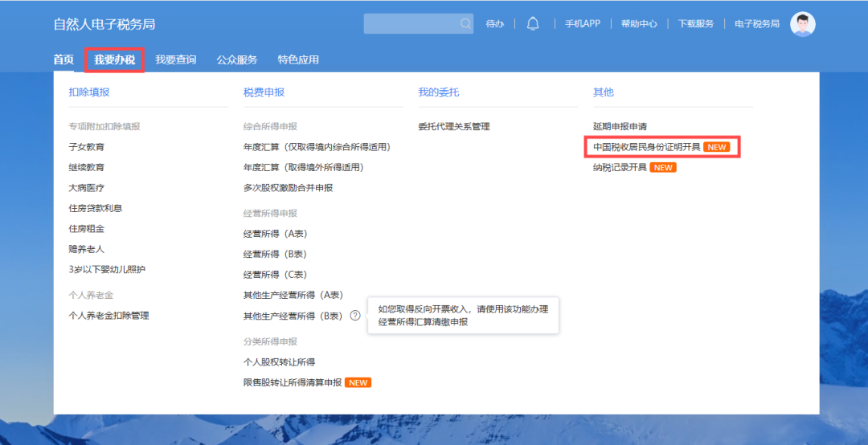This screenshot has height=445, width=868.
Task: Open 下载服务 download services
Action: point(695,24)
